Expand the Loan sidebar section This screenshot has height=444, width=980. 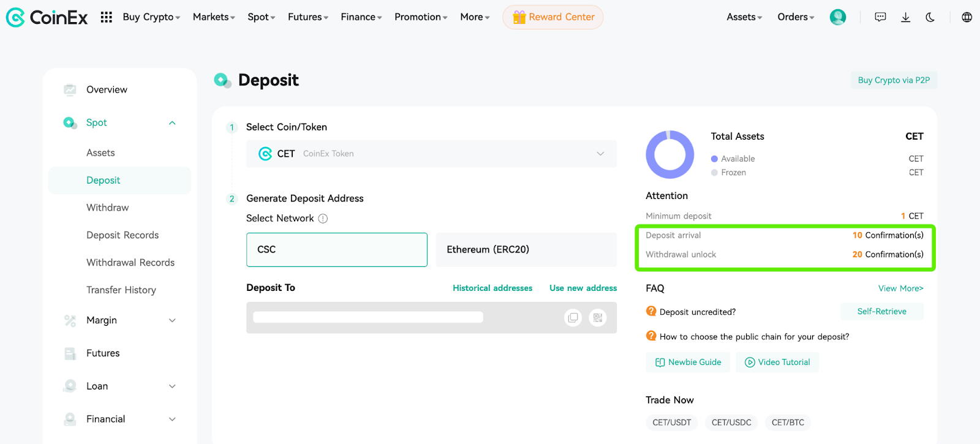172,386
